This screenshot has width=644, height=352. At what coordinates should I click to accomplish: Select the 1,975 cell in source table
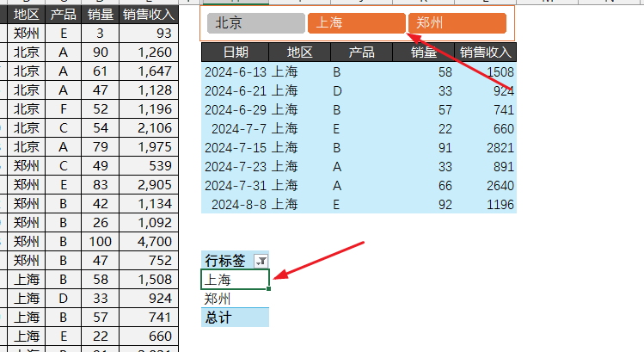[x=149, y=146]
